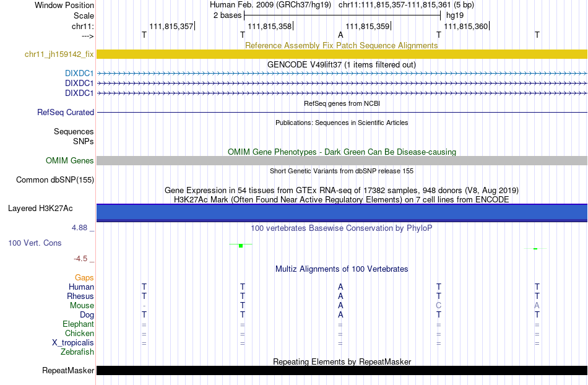Viewport: 588px width, 385px height.
Task: Select the Sequences track label
Action: (x=74, y=132)
